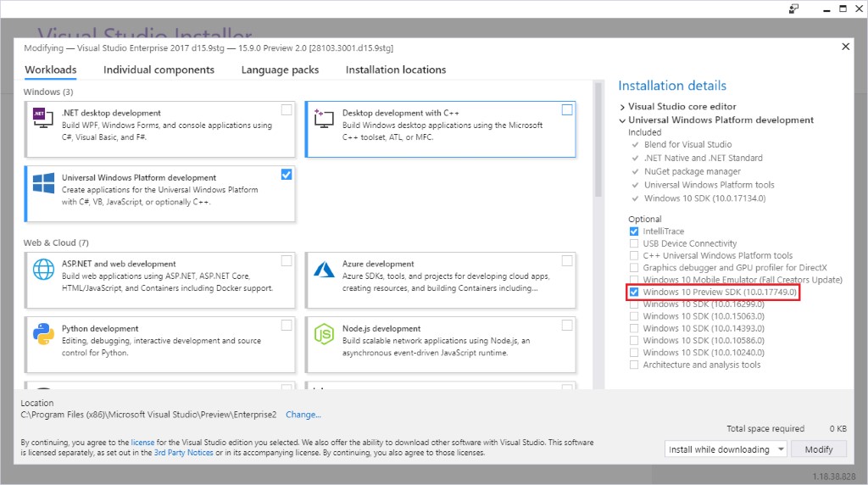868x485 pixels.
Task: Uncheck Universal Windows Platform development workload
Action: point(287,175)
